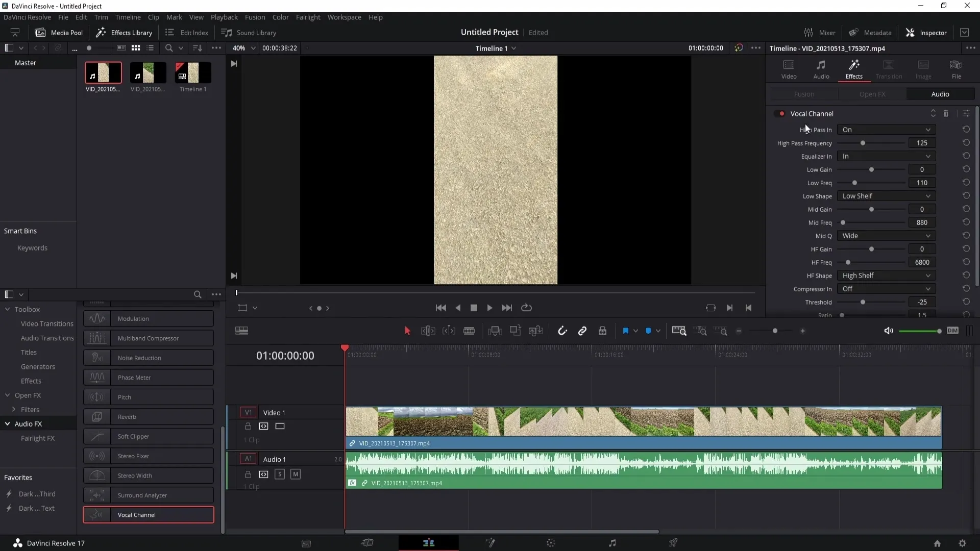Toggle Vocal Channel effect enable switch
The width and height of the screenshot is (980, 551).
(x=780, y=113)
